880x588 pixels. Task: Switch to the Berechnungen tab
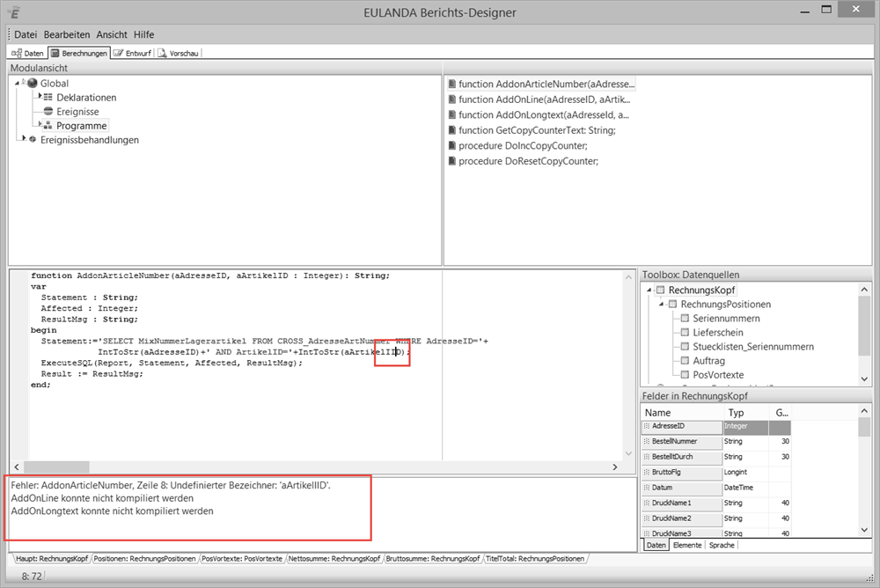click(78, 54)
